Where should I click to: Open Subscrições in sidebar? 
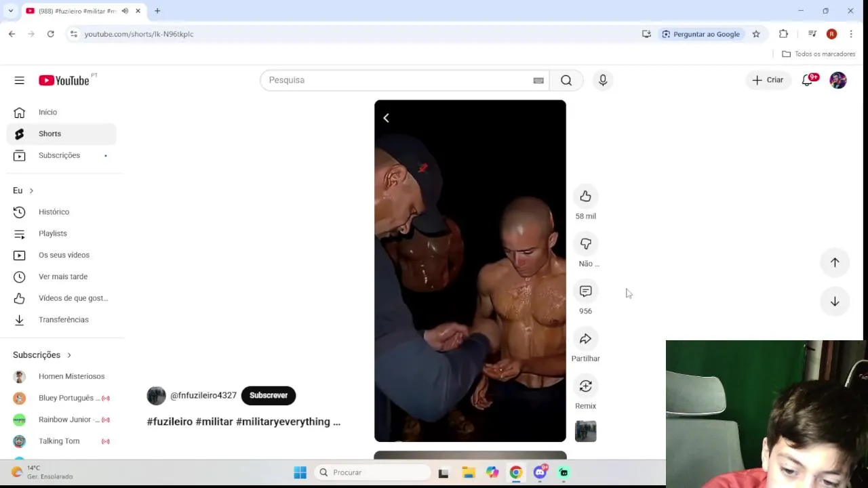[x=62, y=155]
